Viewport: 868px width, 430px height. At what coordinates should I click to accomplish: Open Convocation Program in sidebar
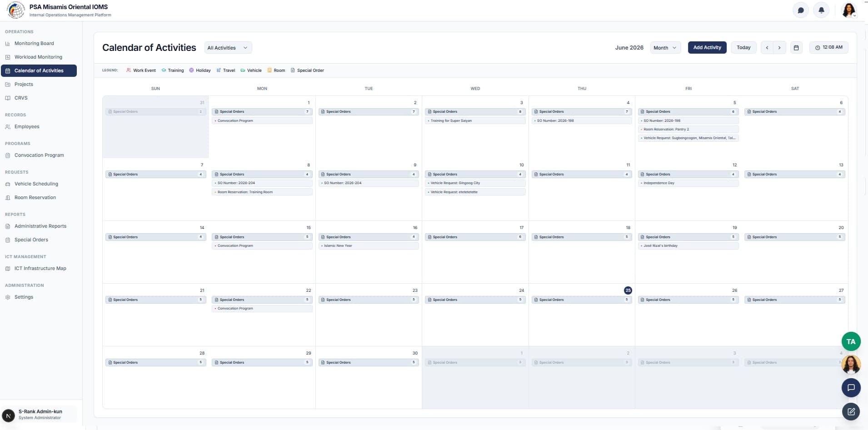pyautogui.click(x=39, y=155)
